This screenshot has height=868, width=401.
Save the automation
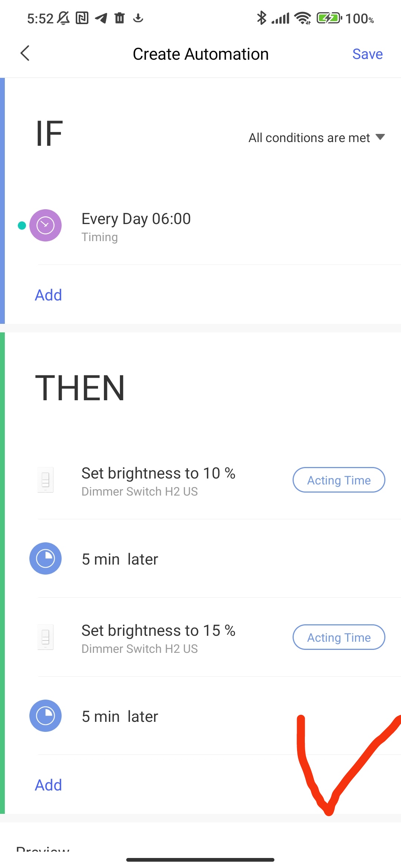point(367,54)
